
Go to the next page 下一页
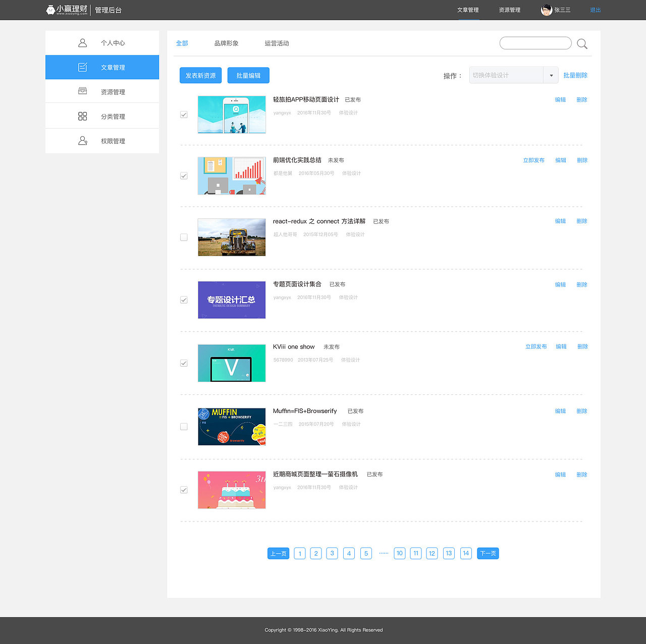click(x=488, y=553)
